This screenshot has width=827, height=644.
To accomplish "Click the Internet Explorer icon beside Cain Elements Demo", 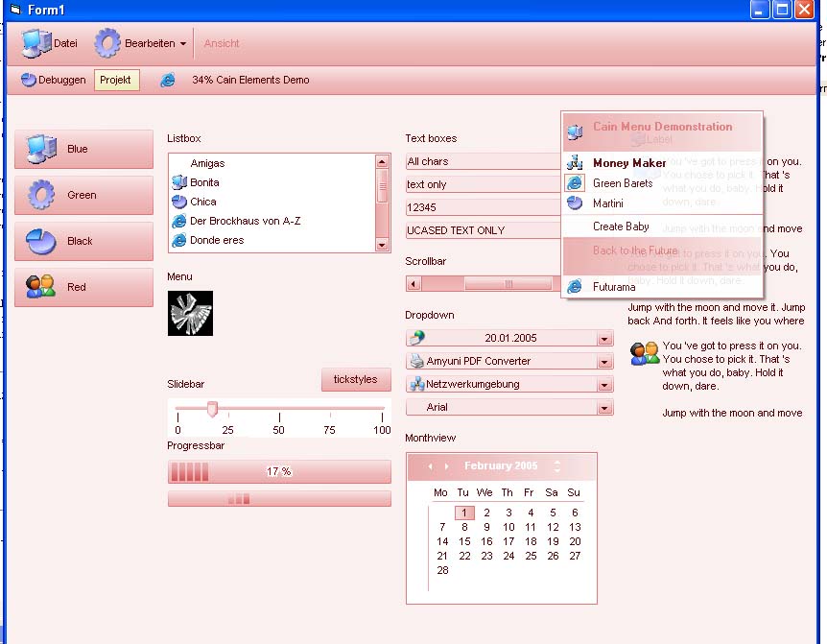I will [168, 80].
